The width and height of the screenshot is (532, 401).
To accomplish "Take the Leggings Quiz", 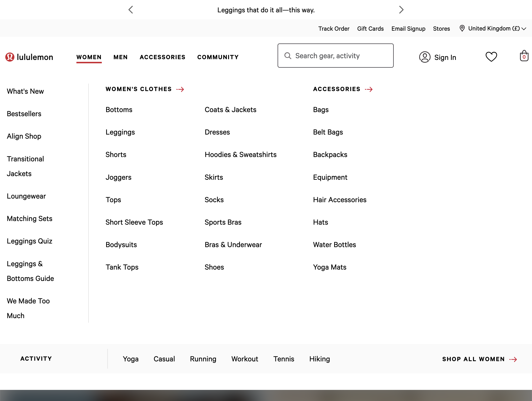I will (30, 241).
